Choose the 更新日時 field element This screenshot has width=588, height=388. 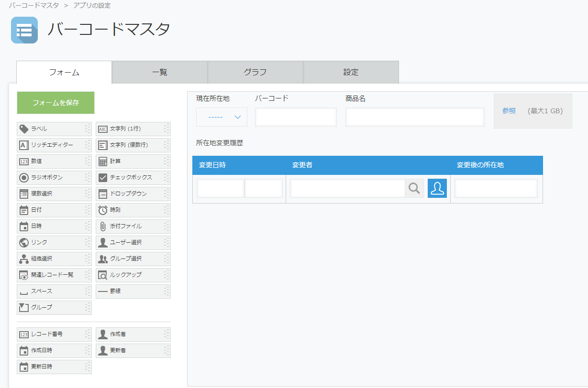54,367
